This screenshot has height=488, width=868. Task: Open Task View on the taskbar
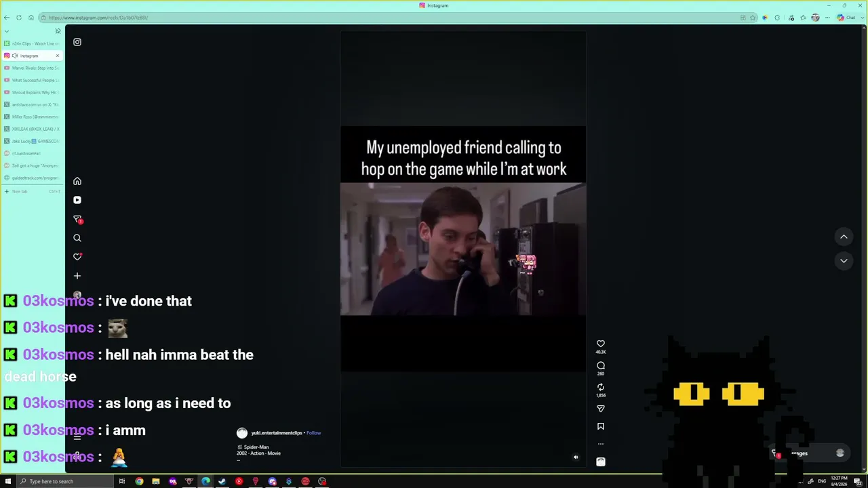tap(122, 481)
